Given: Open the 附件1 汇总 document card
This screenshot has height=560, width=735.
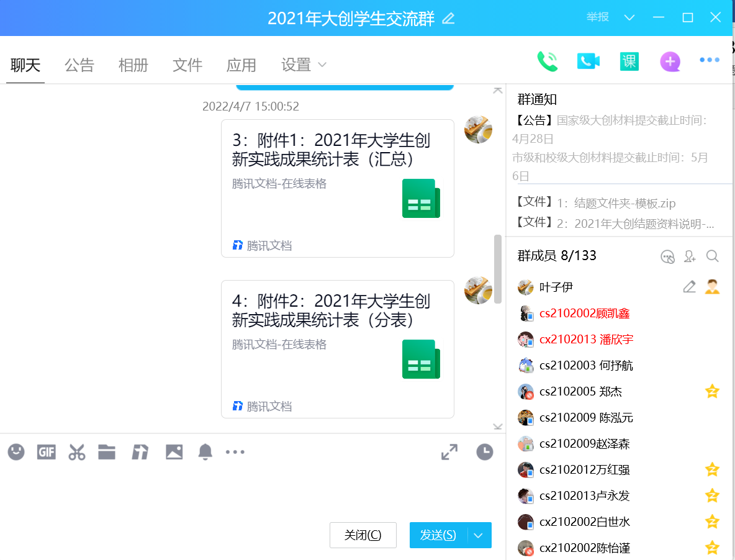Looking at the screenshot, I should (x=337, y=188).
